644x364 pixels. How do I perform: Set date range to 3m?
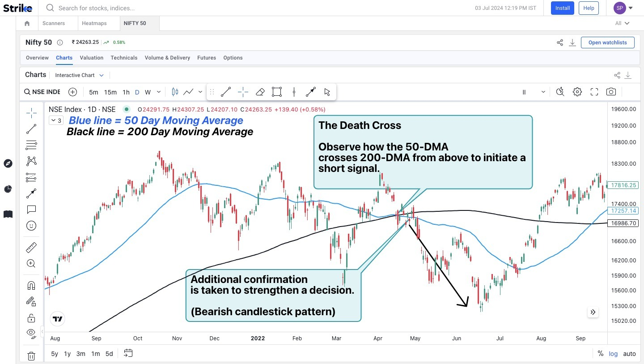(80, 354)
